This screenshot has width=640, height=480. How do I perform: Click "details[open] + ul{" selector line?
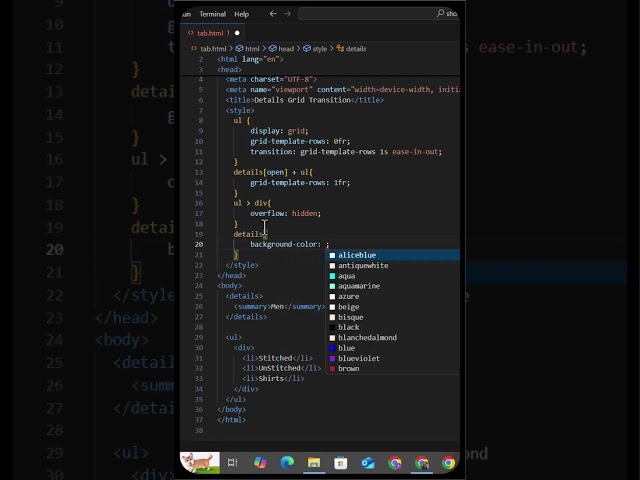(273, 172)
